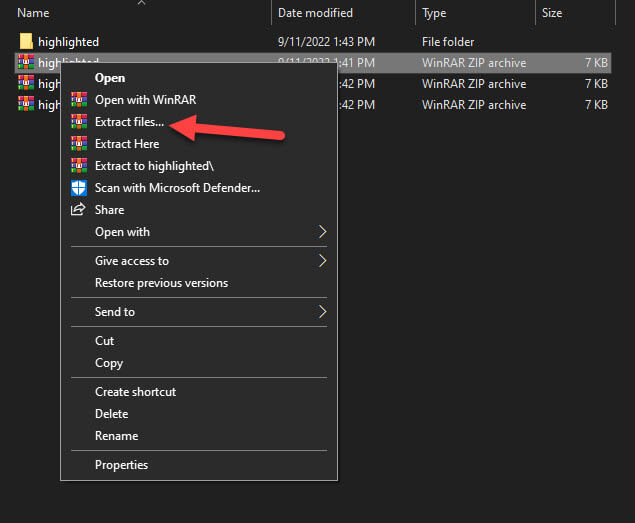635x523 pixels.
Task: Click the WinRAR icon next to Extract files...
Action: tap(78, 122)
